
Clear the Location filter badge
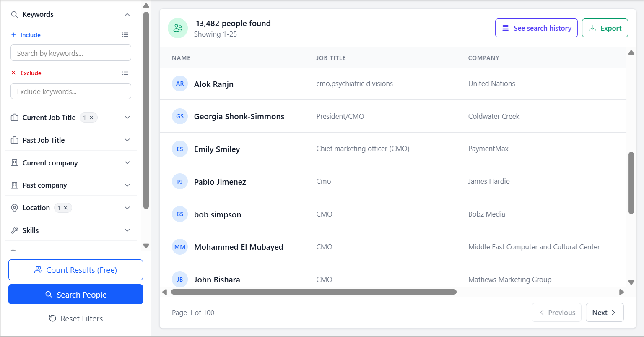pos(65,208)
